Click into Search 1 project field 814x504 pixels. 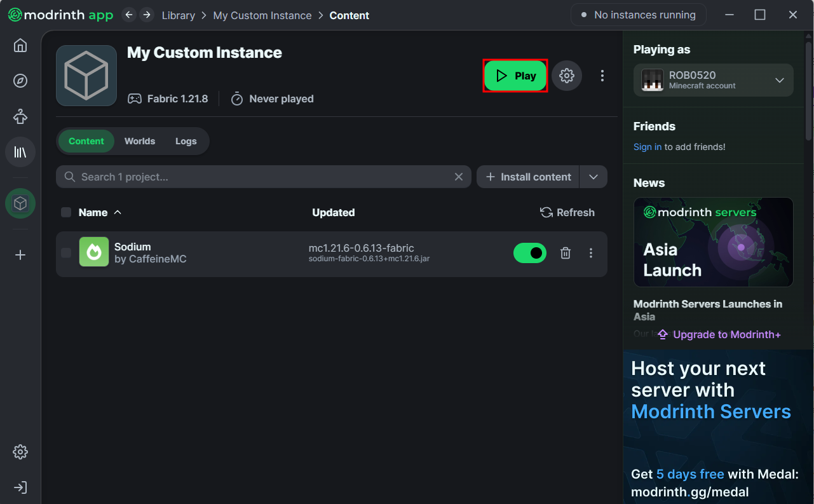(264, 177)
